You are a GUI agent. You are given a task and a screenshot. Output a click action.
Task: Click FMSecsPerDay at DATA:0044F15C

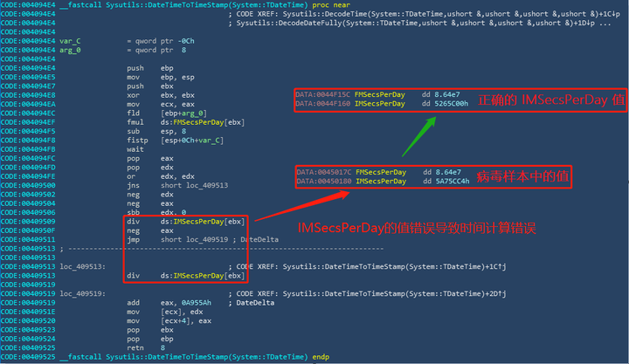(380, 94)
